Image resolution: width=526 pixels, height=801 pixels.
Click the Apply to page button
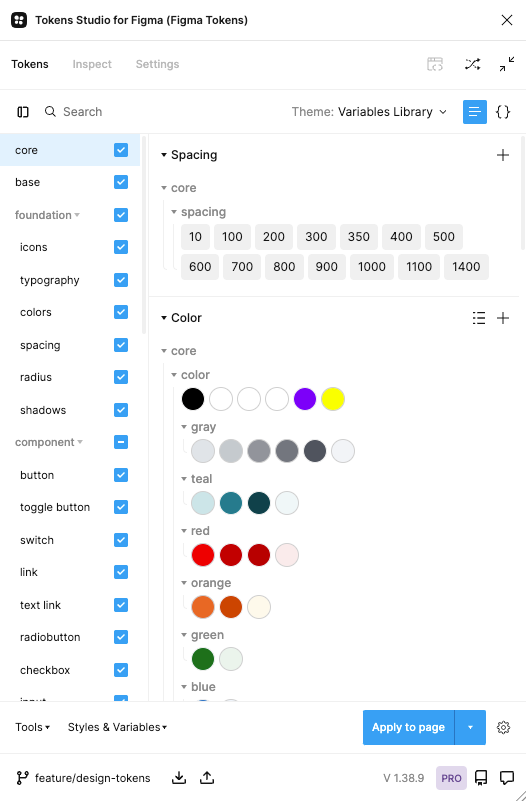point(409,727)
